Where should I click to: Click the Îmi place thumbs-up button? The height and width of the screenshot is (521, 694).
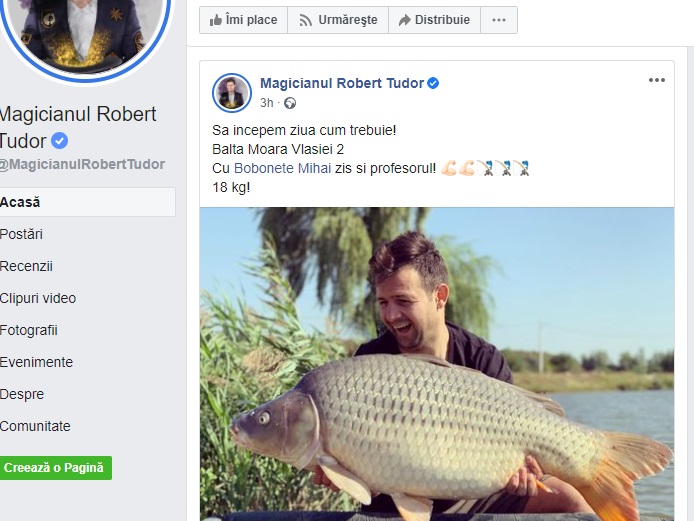pyautogui.click(x=243, y=20)
